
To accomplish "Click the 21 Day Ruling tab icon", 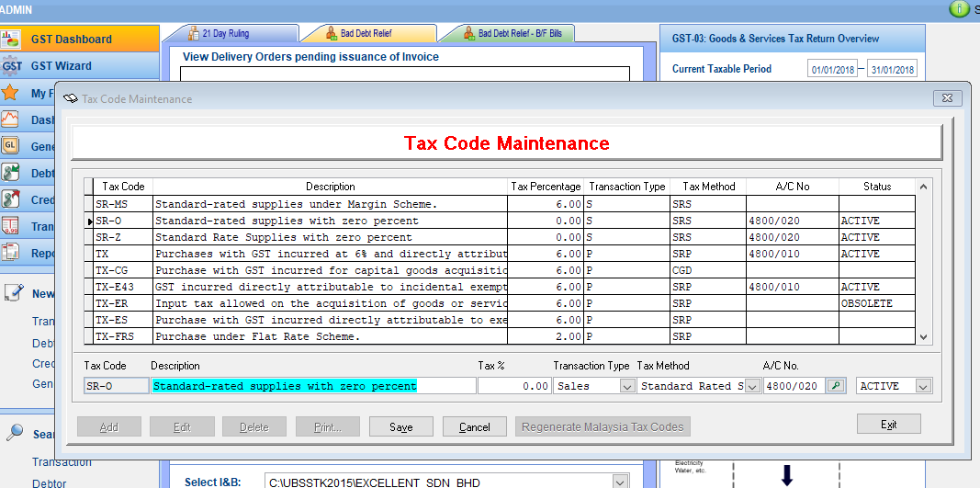I will (194, 33).
